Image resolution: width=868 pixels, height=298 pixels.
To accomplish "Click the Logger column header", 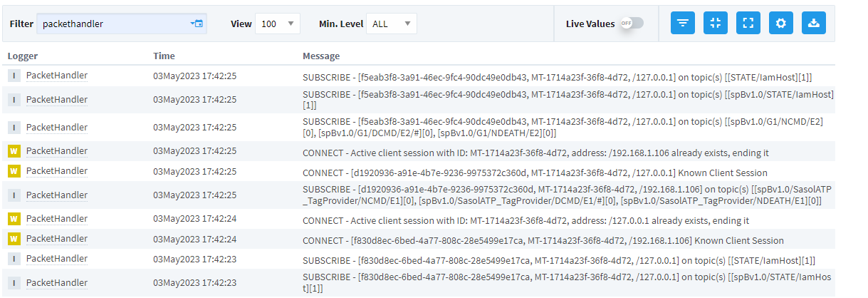I will pos(23,56).
